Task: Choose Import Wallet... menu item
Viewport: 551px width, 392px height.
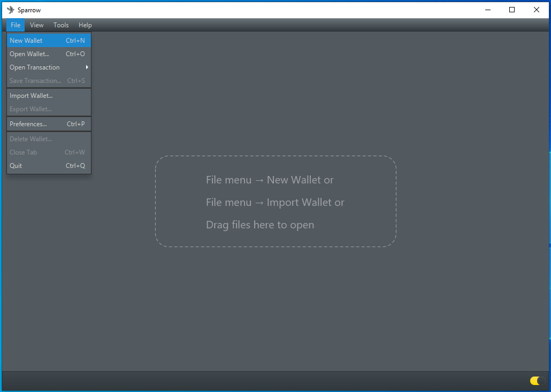Action: click(49, 96)
